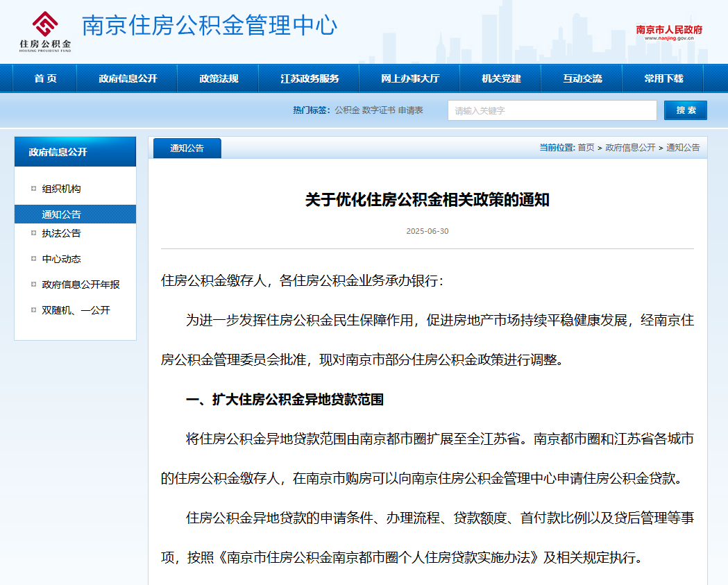Click the bullet icon beside 组织机构
Screen dimensions: 728x585
pos(33,189)
